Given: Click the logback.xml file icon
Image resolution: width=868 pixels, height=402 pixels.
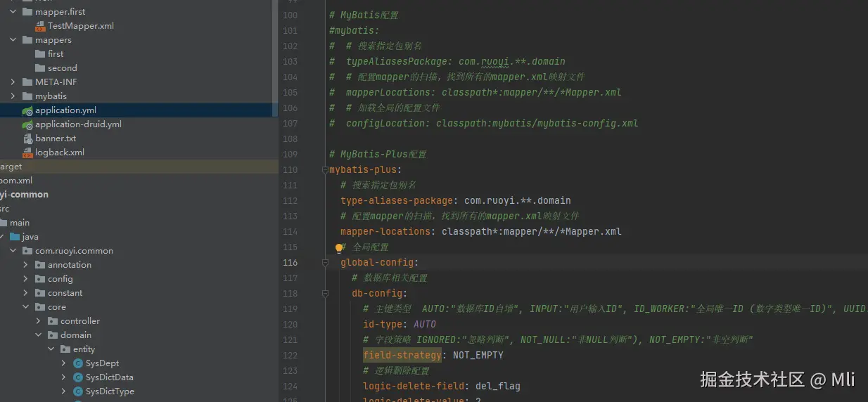Looking at the screenshot, I should 27,153.
